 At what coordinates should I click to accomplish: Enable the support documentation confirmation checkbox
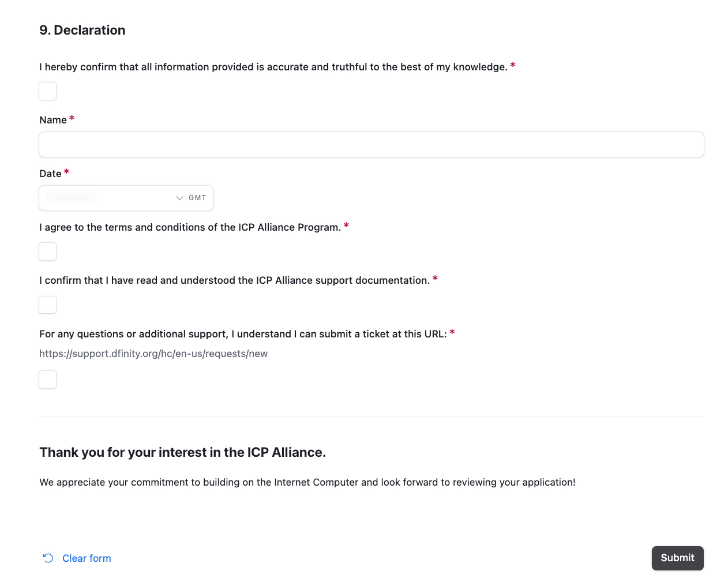[48, 305]
